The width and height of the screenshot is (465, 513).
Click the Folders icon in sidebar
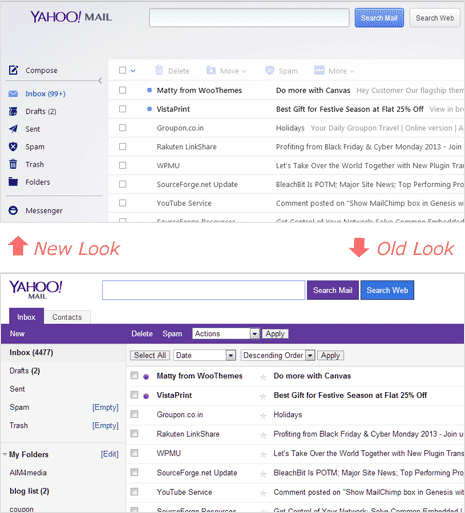point(13,182)
